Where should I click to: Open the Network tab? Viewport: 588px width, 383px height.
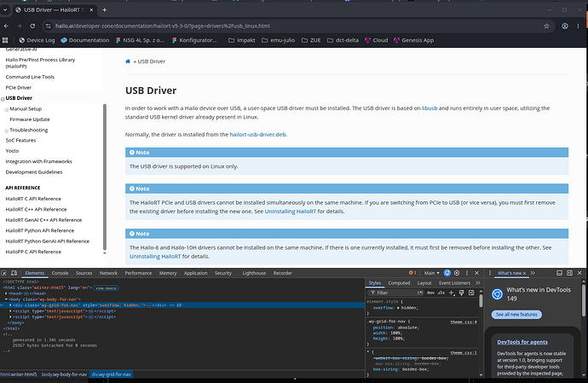point(108,273)
